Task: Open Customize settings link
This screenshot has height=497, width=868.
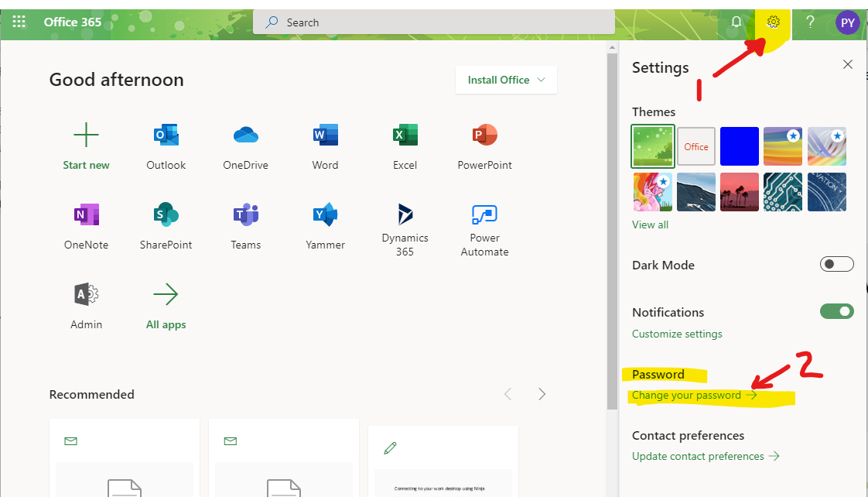Action: tap(677, 334)
